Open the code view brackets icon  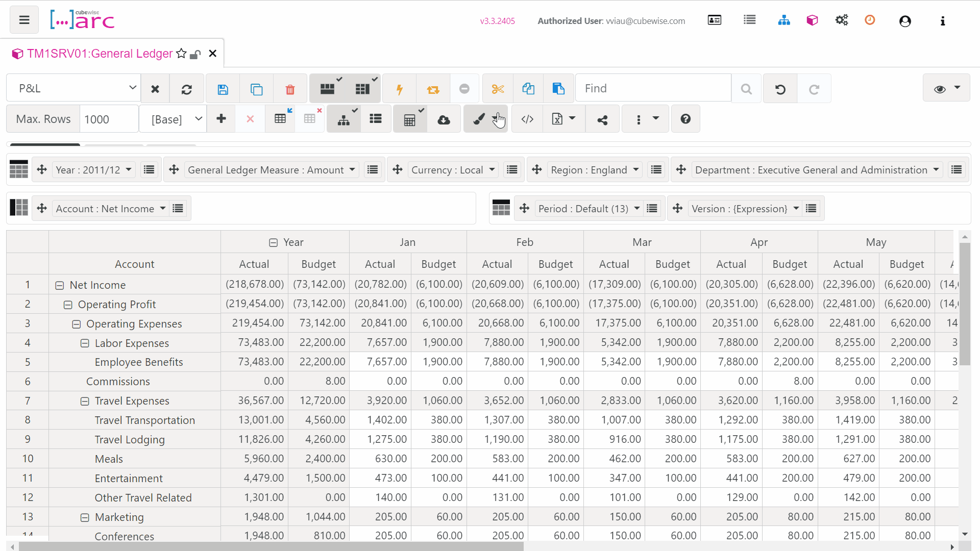pos(527,119)
